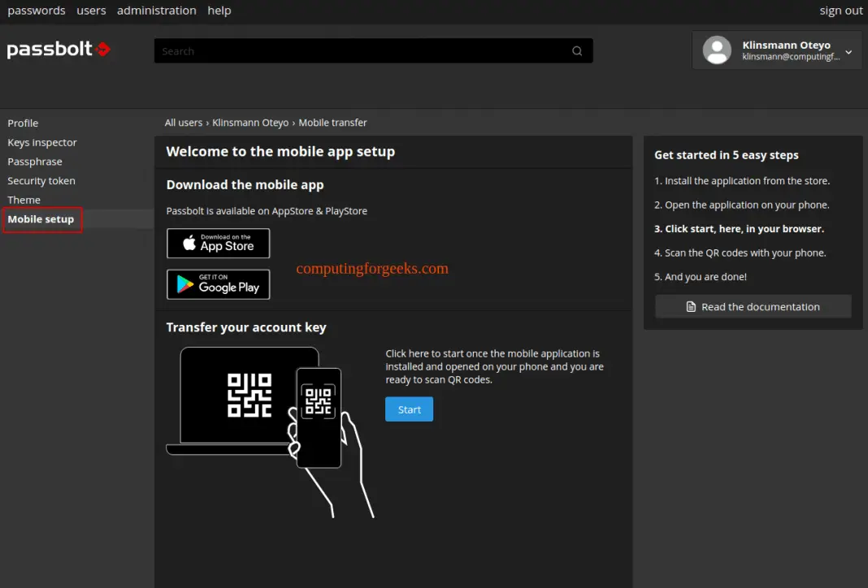Click the QR code transfer illustration

(x=268, y=422)
